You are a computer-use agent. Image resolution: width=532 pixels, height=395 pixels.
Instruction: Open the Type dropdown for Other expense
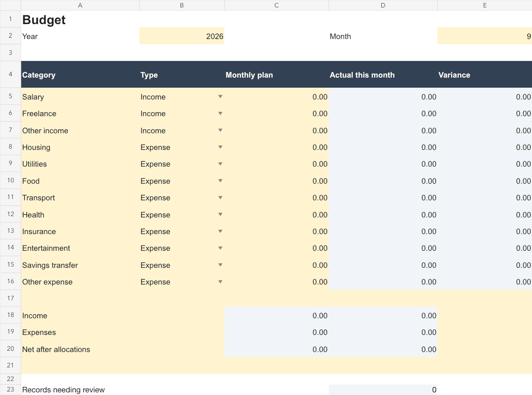pos(220,281)
